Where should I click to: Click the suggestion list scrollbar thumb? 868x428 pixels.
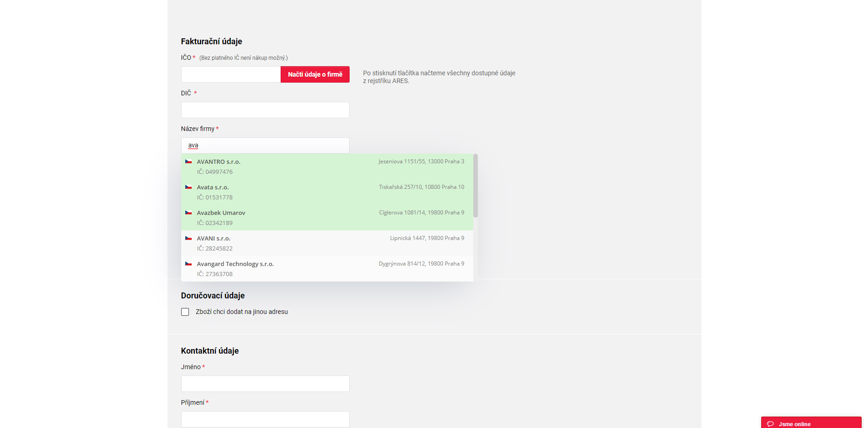pos(476,186)
